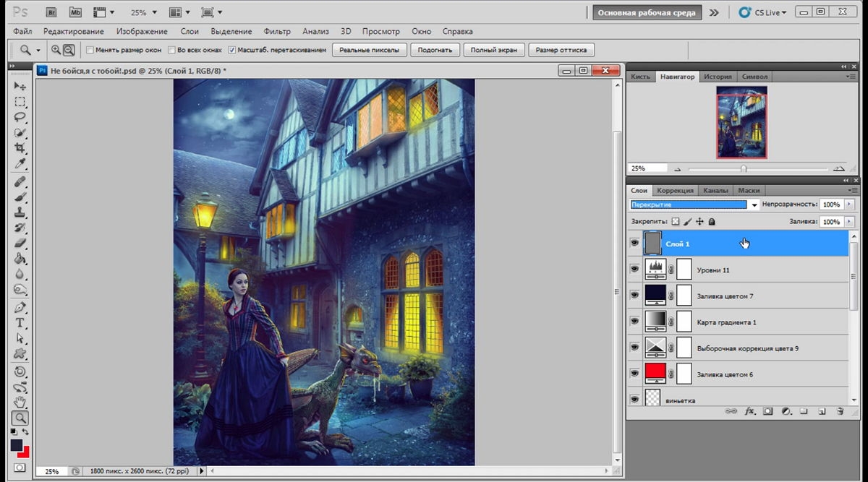Open the 'Слои' menu in menu bar
This screenshot has height=482, width=868.
coord(190,32)
